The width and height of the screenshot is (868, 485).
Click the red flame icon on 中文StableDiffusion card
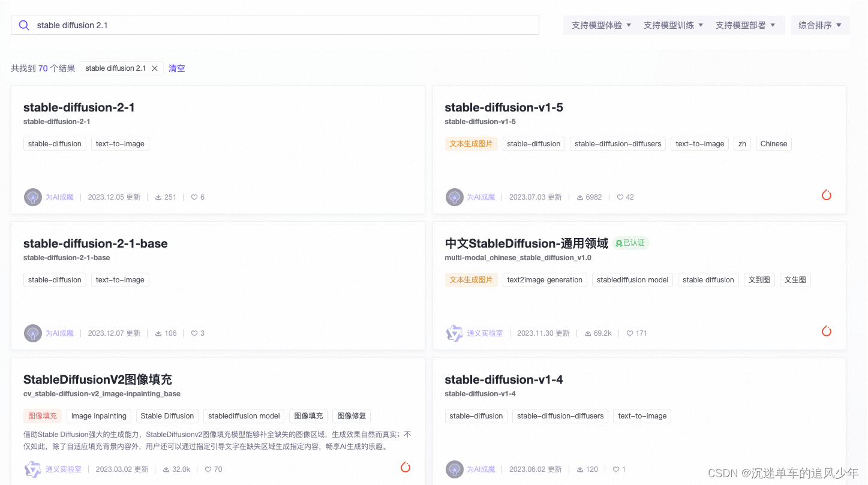point(827,331)
